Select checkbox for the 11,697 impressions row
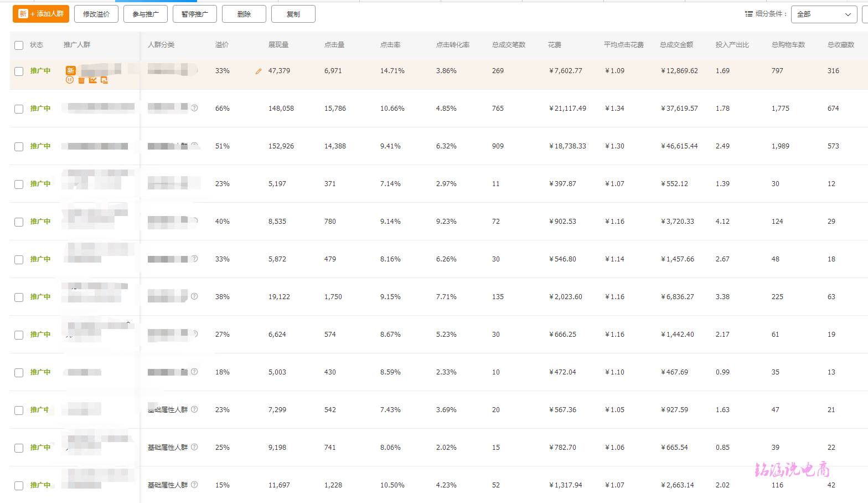 [19, 486]
